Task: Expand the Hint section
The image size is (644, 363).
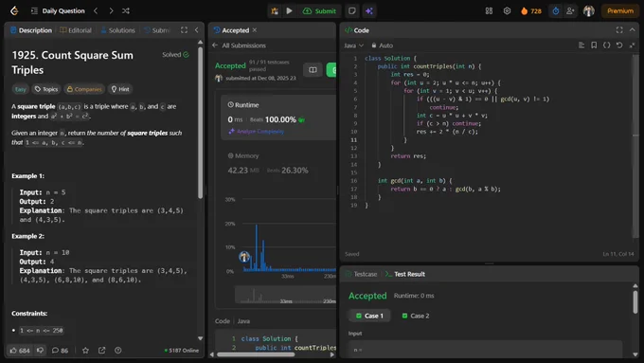Action: [120, 89]
